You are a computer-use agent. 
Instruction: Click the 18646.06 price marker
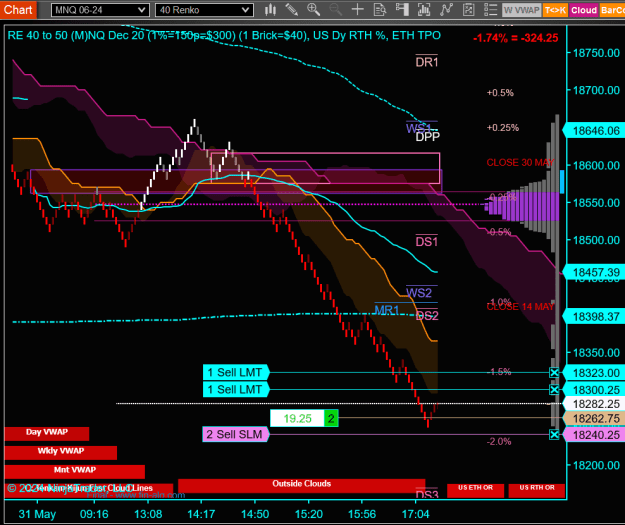click(594, 131)
